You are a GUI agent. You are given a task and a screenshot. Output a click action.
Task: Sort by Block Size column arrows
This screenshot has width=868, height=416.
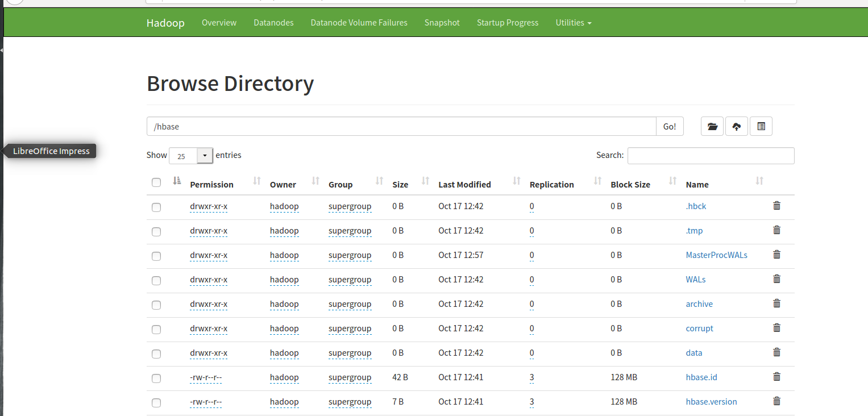[673, 181]
